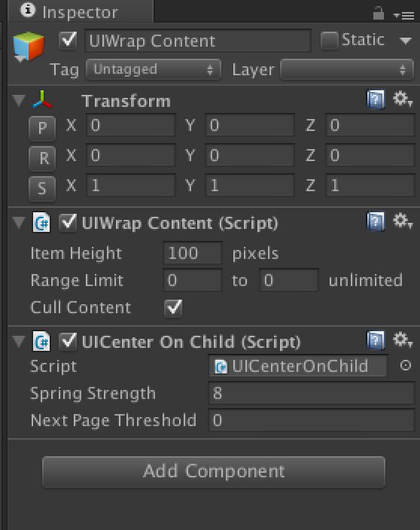Open UICenter On Child gear menu
420x530 pixels.
(x=403, y=340)
